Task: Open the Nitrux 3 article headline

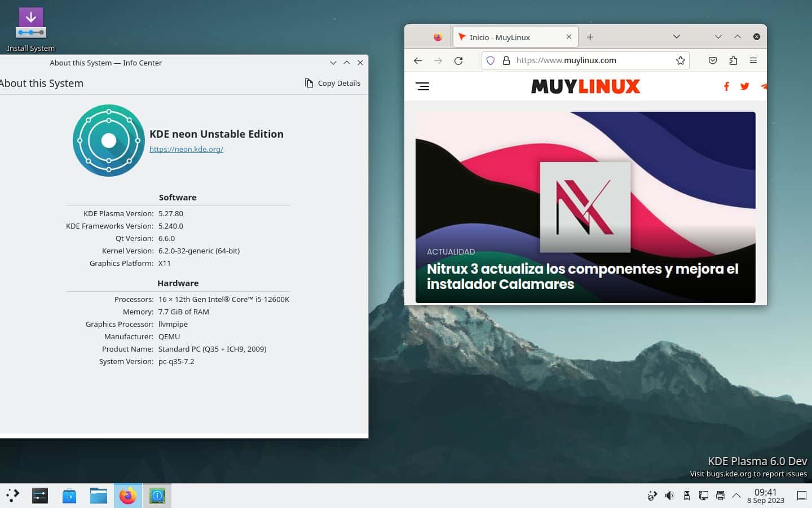Action: [582, 277]
